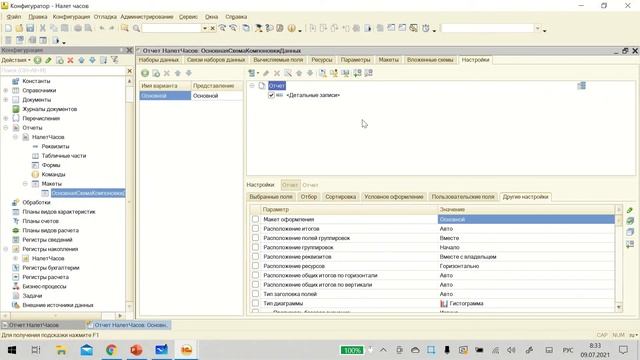Collapse the Макеты tree node
The width and height of the screenshot is (640, 360).
pyautogui.click(x=25, y=184)
